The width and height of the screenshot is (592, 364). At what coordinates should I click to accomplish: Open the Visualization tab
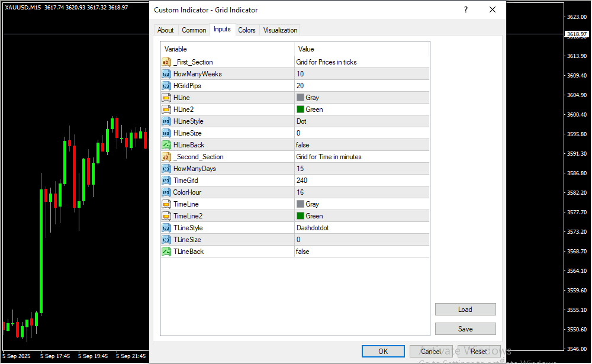coord(281,30)
